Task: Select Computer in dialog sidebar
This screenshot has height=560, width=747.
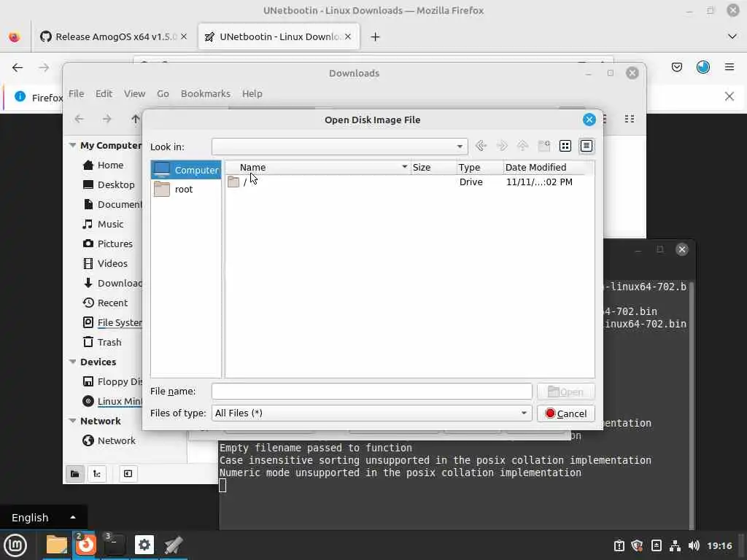Action: click(186, 170)
